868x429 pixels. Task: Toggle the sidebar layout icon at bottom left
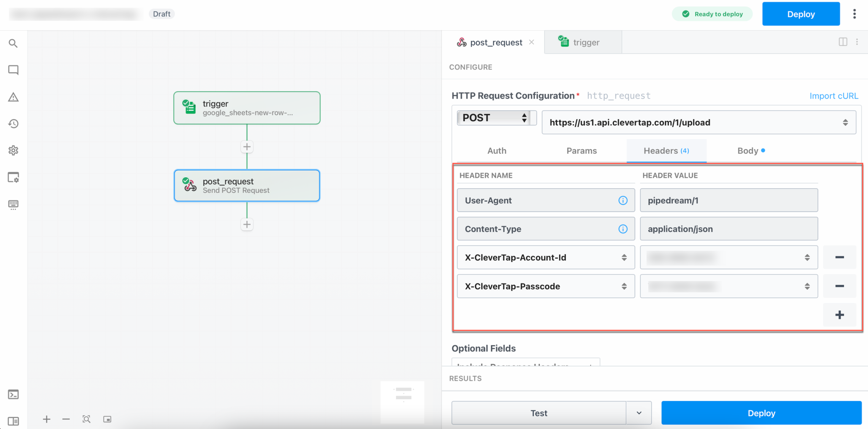(x=13, y=421)
